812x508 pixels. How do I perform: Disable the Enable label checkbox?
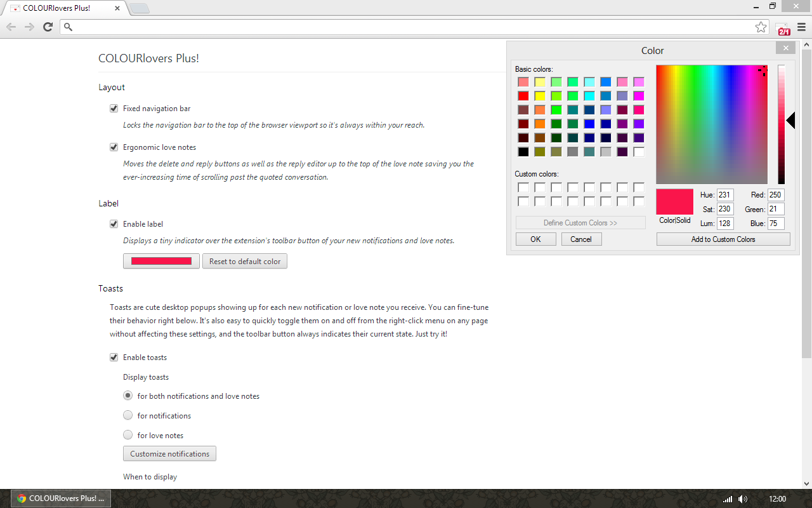coord(114,224)
